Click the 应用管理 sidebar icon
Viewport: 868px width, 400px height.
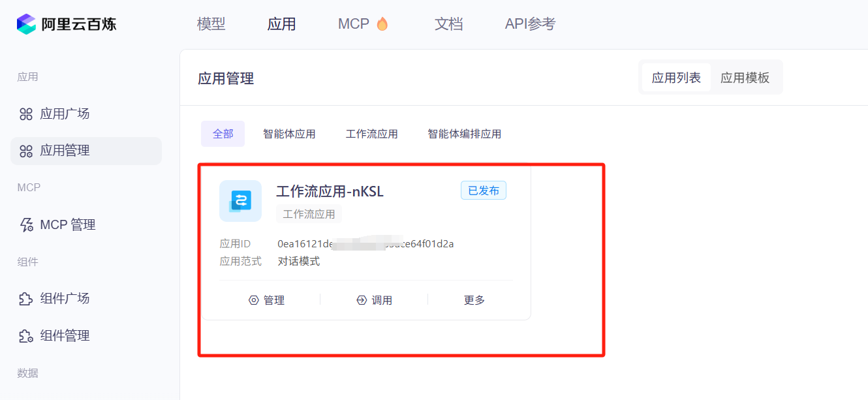pyautogui.click(x=26, y=151)
